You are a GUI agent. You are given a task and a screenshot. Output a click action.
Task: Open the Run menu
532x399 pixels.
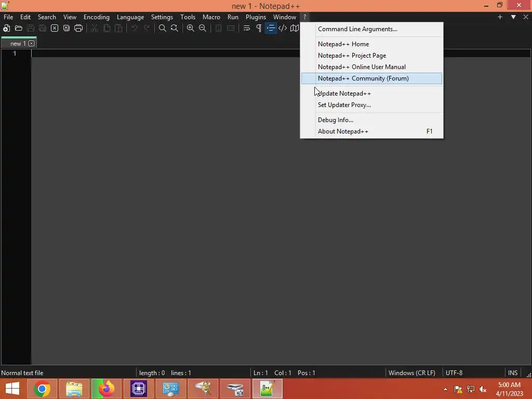click(x=233, y=17)
